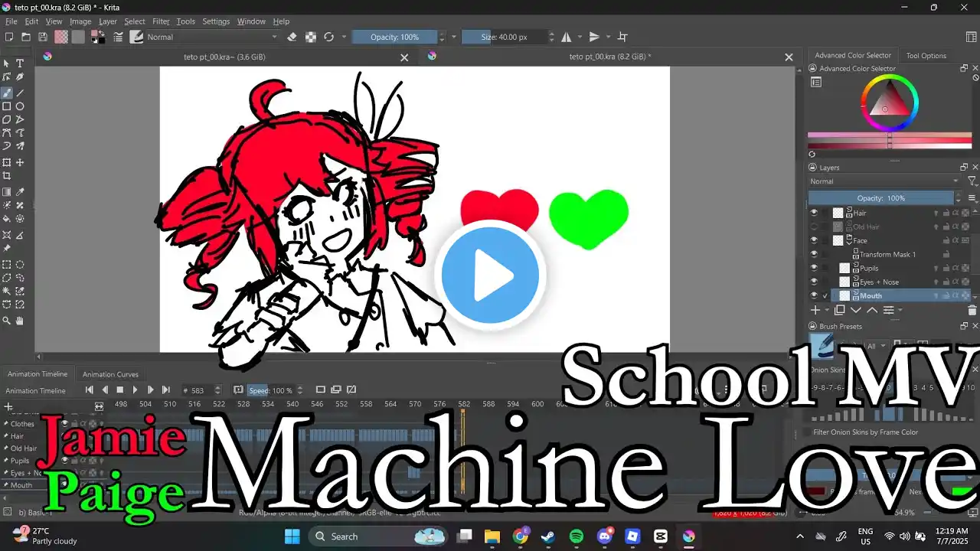This screenshot has height=551, width=980.
Task: Click the horizontal mirror tool icon
Action: pyautogui.click(x=567, y=37)
